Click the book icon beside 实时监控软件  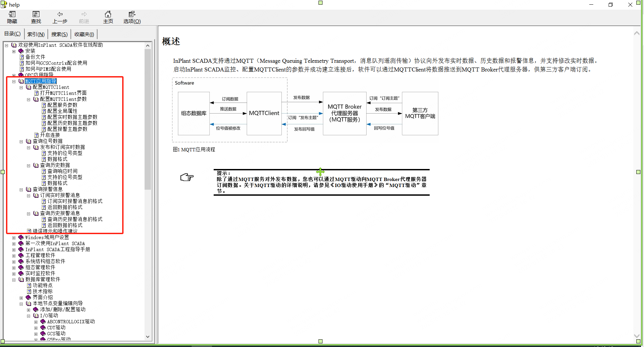point(21,274)
